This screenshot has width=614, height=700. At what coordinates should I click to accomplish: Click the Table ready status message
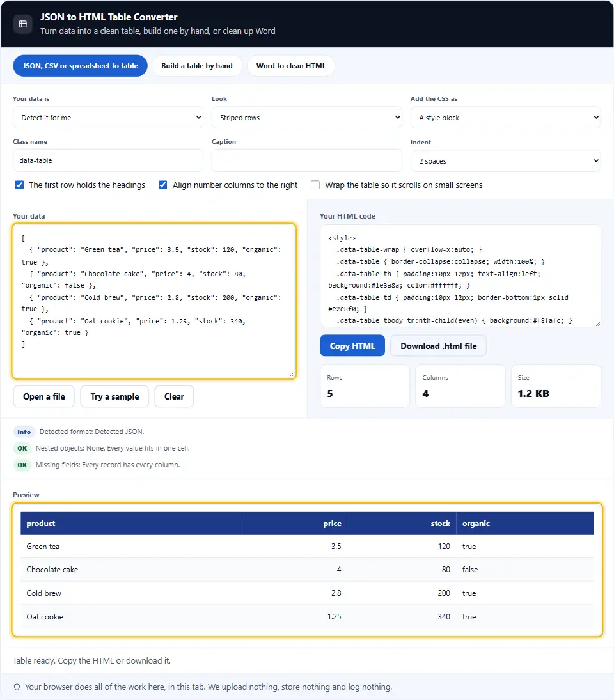pos(91,661)
